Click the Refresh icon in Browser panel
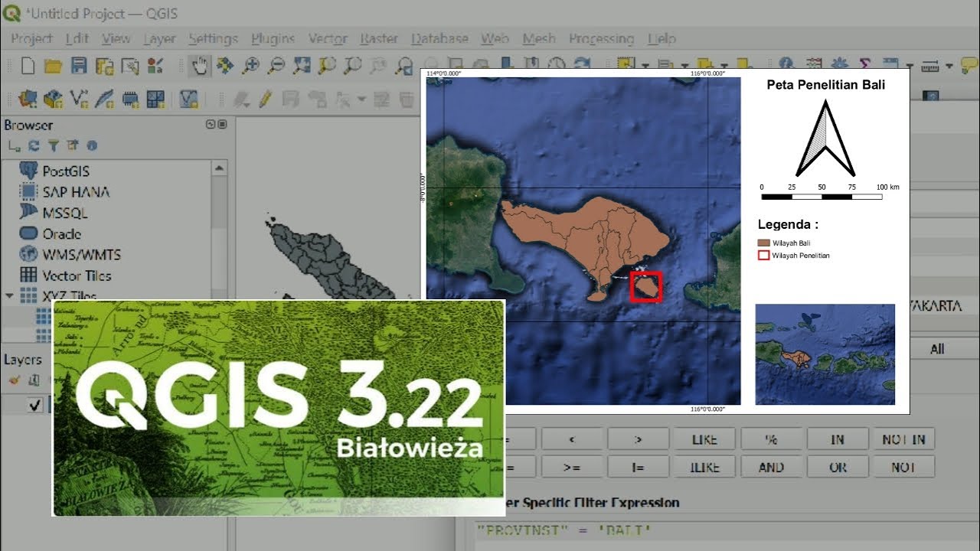The width and height of the screenshot is (980, 551). tap(34, 145)
